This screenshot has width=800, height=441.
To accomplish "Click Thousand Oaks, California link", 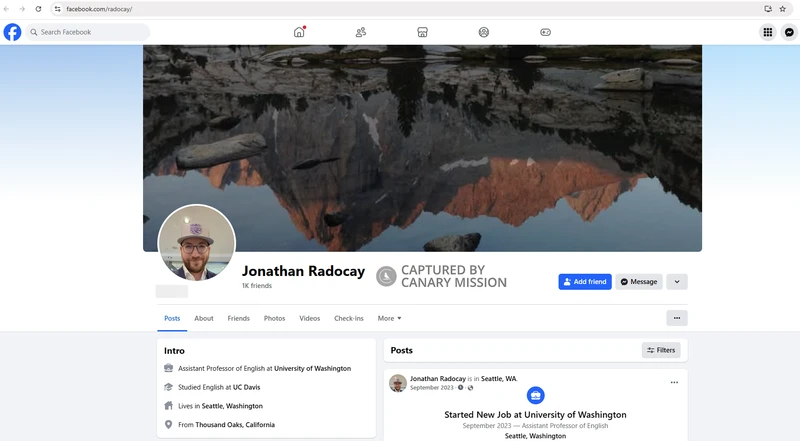I will click(235, 425).
